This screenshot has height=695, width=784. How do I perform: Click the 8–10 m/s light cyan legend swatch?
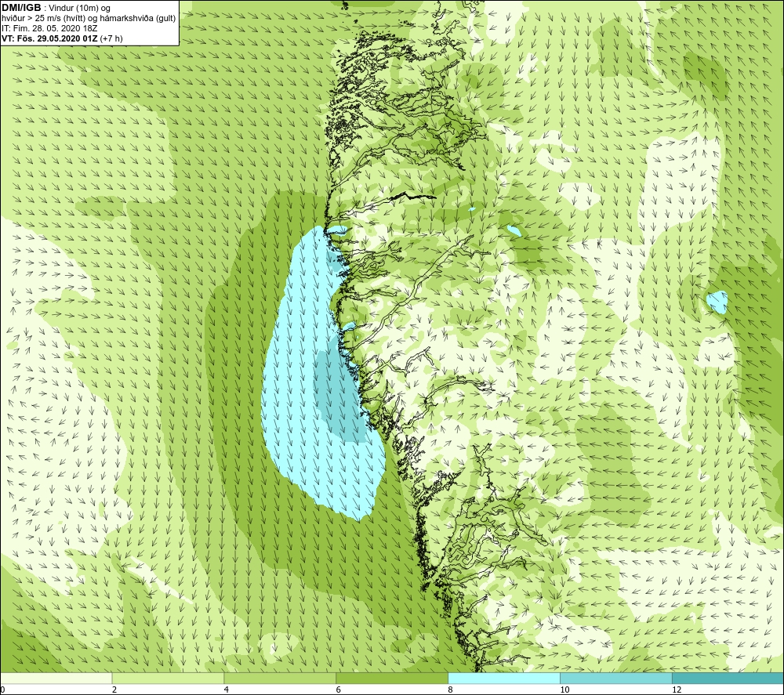pyautogui.click(x=504, y=678)
